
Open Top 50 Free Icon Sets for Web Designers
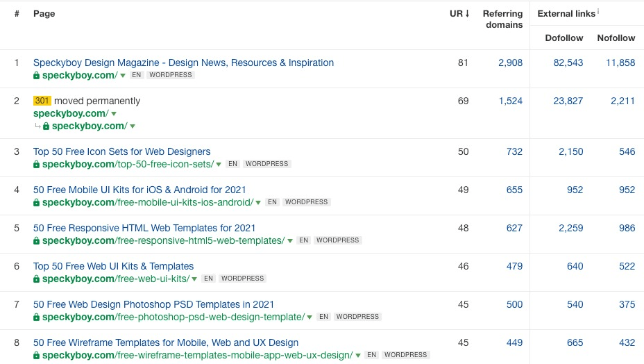pyautogui.click(x=121, y=151)
